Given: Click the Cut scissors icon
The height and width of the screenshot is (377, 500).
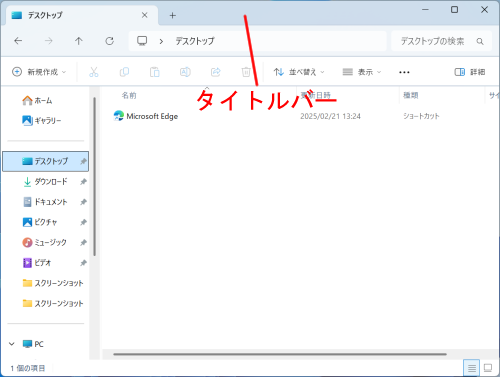Looking at the screenshot, I should click(x=94, y=72).
